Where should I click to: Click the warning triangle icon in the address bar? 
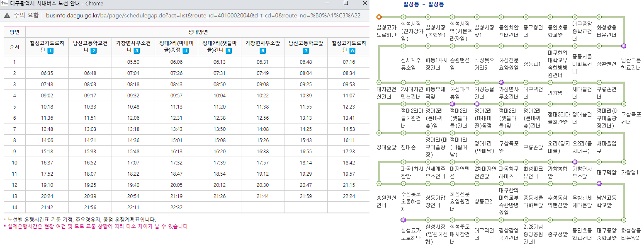(x=7, y=16)
